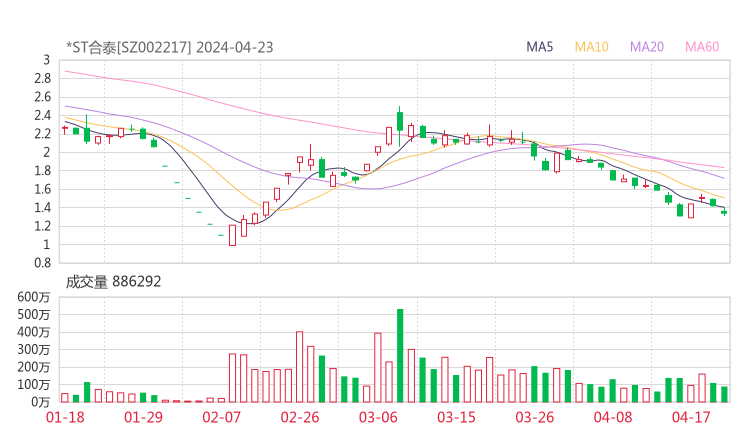The width and height of the screenshot is (740, 440).
Task: Click the 成交量 886292 volume label
Action: (x=113, y=282)
